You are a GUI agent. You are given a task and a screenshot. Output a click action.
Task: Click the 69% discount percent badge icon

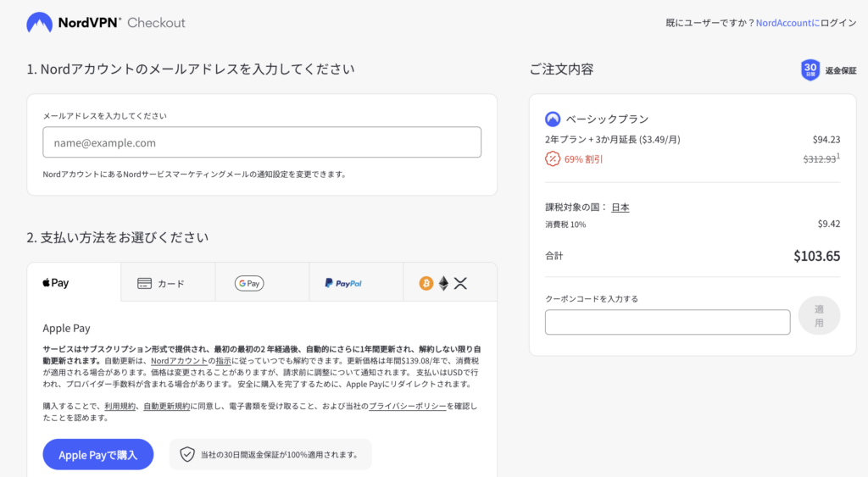(x=553, y=158)
